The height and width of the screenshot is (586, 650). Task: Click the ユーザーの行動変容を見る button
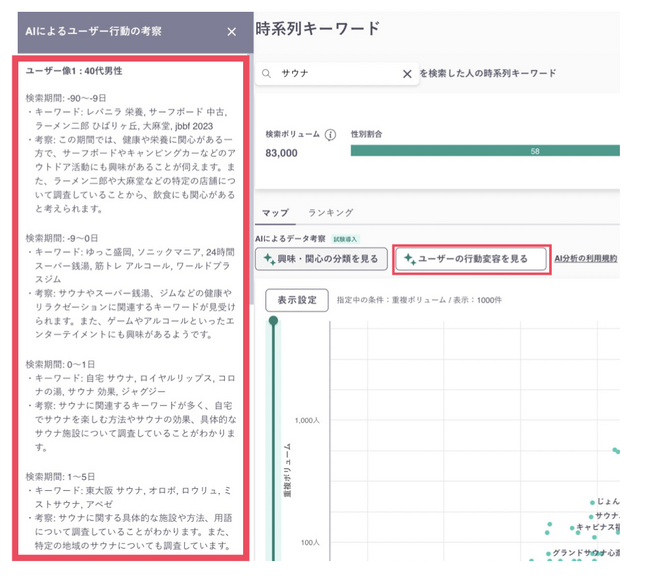(x=471, y=259)
